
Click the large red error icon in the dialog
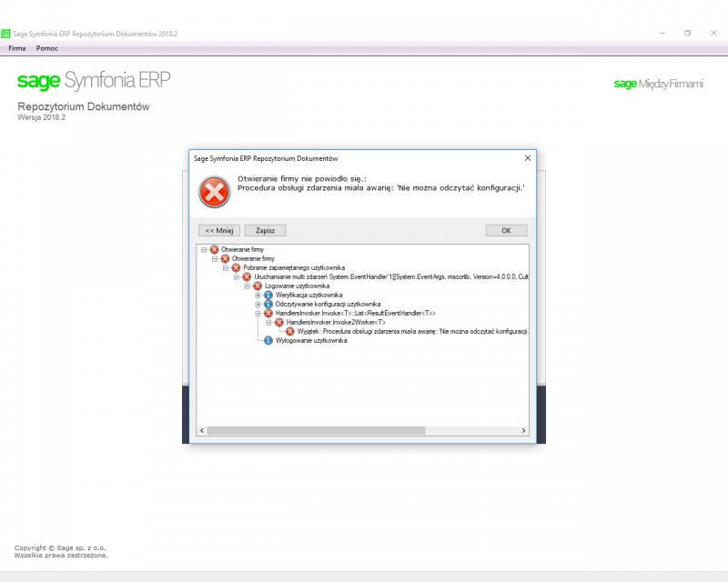pos(214,192)
